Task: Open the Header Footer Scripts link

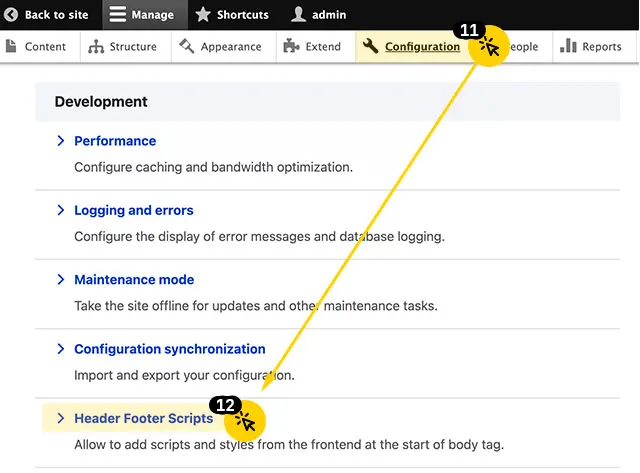Action: (143, 419)
